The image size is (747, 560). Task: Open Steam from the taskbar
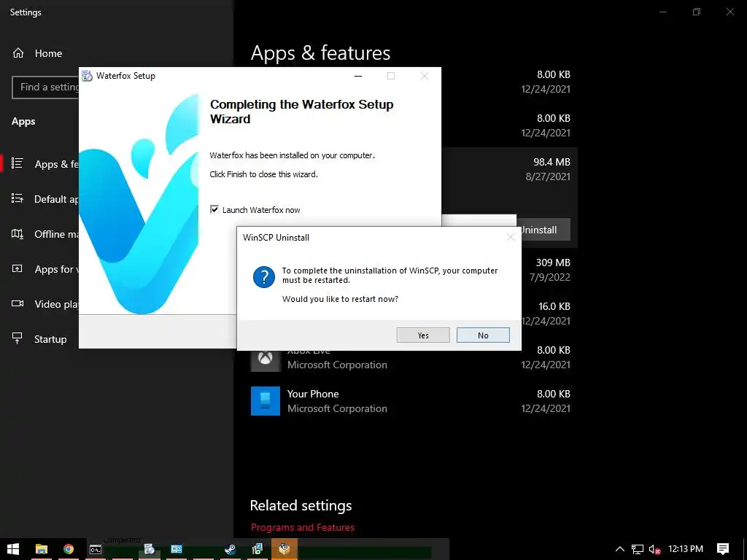pyautogui.click(x=230, y=549)
